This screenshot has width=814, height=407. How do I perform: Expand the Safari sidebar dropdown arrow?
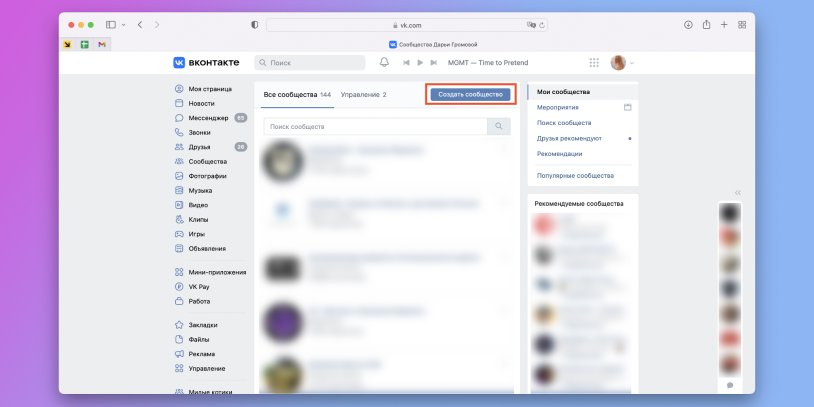pos(123,24)
